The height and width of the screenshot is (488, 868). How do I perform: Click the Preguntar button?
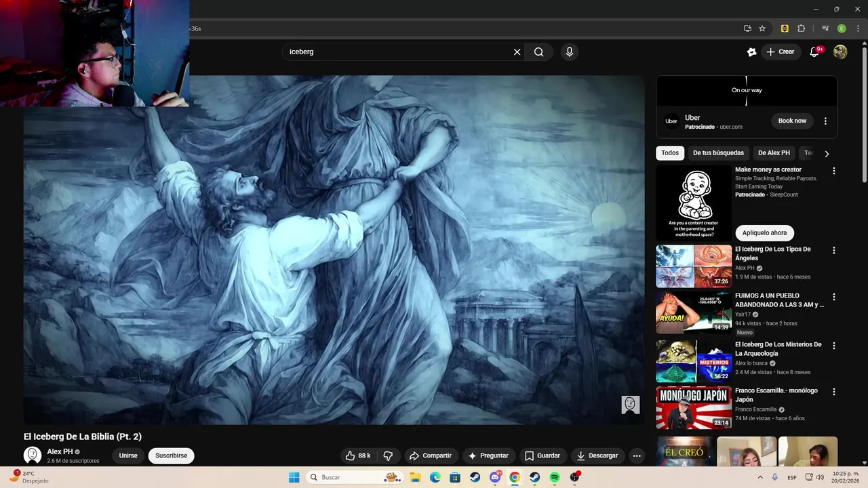[x=488, y=455]
